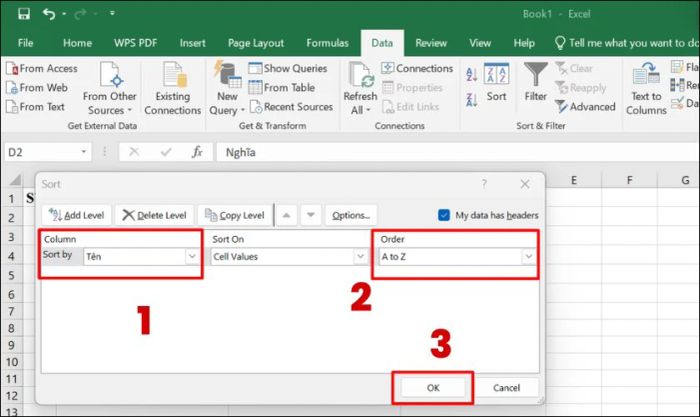The width and height of the screenshot is (700, 417).
Task: Click Cancel in the Sort dialog
Action: [506, 388]
